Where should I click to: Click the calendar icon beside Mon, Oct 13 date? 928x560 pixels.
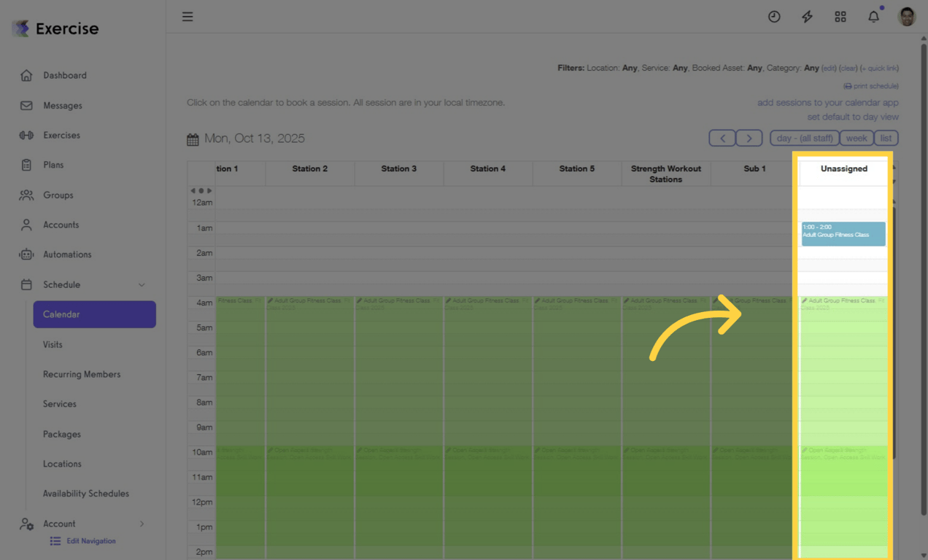(x=193, y=138)
